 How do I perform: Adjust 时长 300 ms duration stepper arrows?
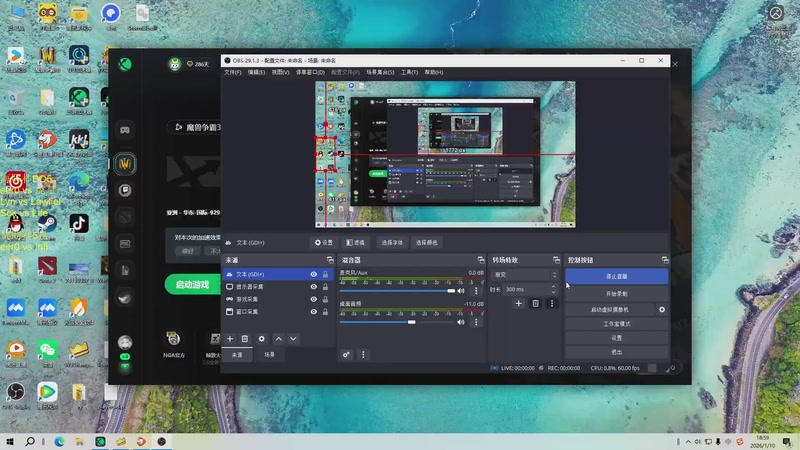[x=553, y=289]
